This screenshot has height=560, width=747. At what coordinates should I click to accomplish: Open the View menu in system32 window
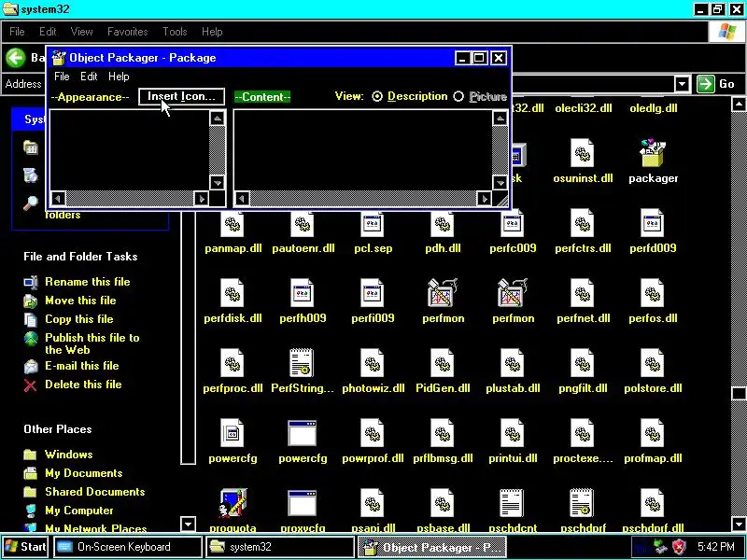pyautogui.click(x=81, y=32)
